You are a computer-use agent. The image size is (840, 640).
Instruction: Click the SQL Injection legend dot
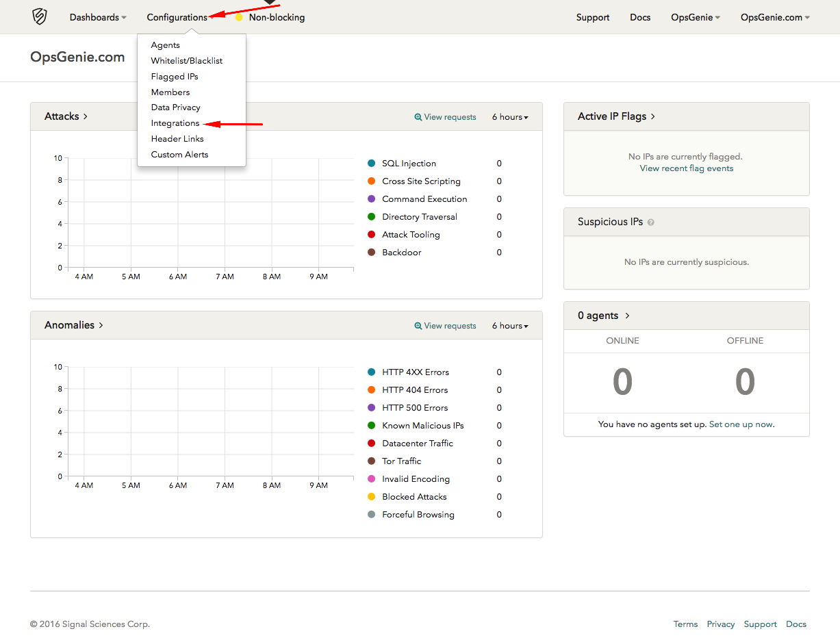[x=372, y=164]
